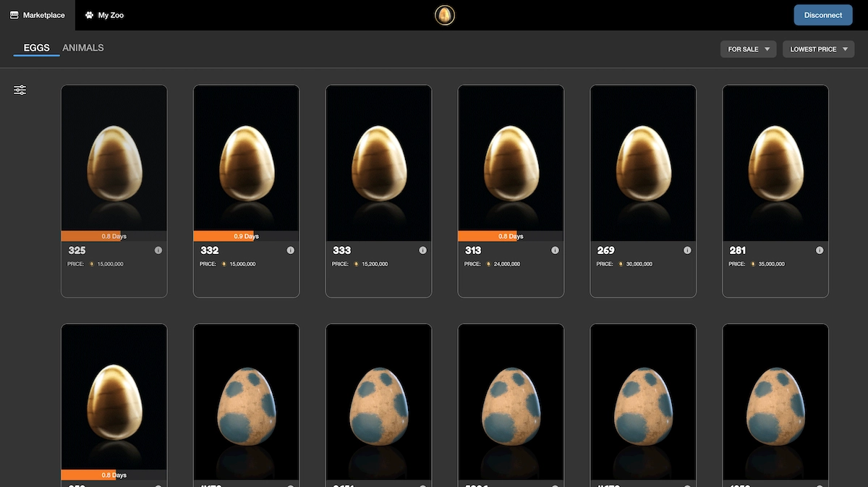Screen dimensions: 868x487
Task: Click egg number 333 title
Action: [x=341, y=250]
